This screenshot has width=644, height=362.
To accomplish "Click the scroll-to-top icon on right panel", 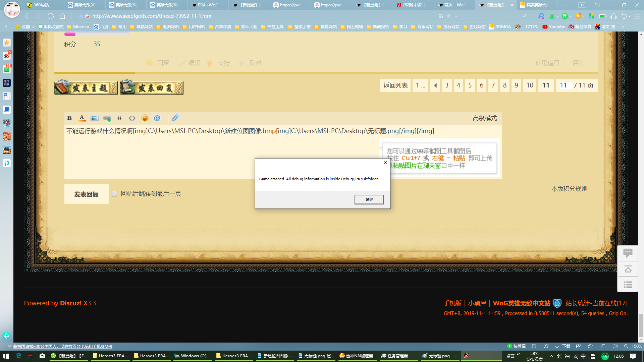I will pos(628,269).
